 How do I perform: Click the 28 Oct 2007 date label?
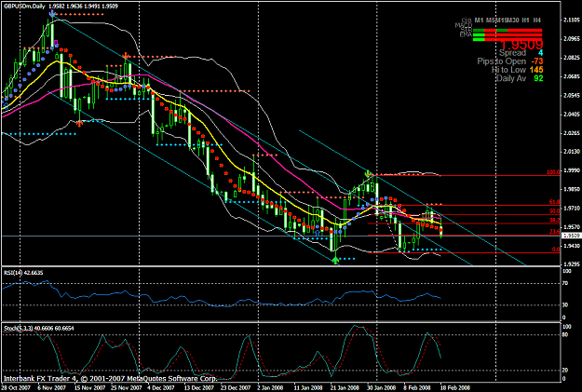[15, 387]
